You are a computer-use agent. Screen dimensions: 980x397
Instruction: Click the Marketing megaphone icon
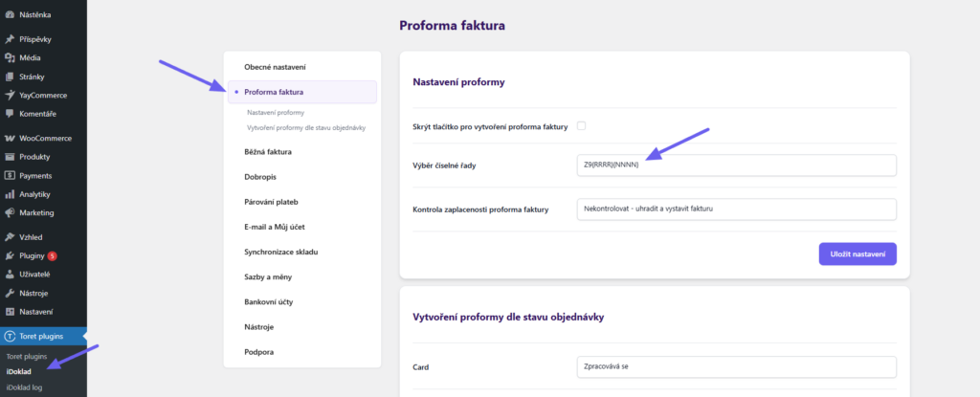[10, 212]
